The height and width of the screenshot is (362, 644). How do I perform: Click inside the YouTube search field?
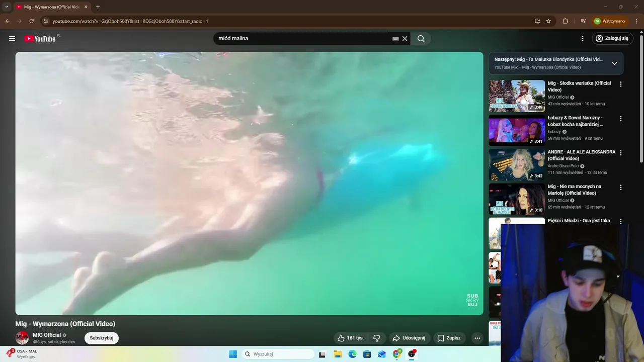[304, 39]
